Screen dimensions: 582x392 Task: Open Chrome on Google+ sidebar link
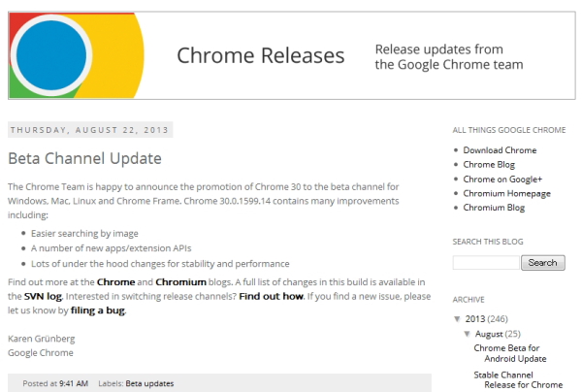(502, 179)
